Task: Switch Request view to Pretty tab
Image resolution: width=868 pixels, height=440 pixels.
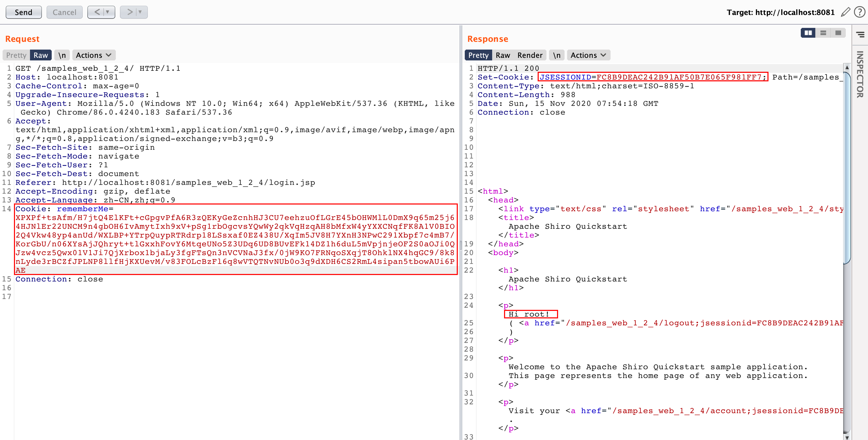Action: 16,55
